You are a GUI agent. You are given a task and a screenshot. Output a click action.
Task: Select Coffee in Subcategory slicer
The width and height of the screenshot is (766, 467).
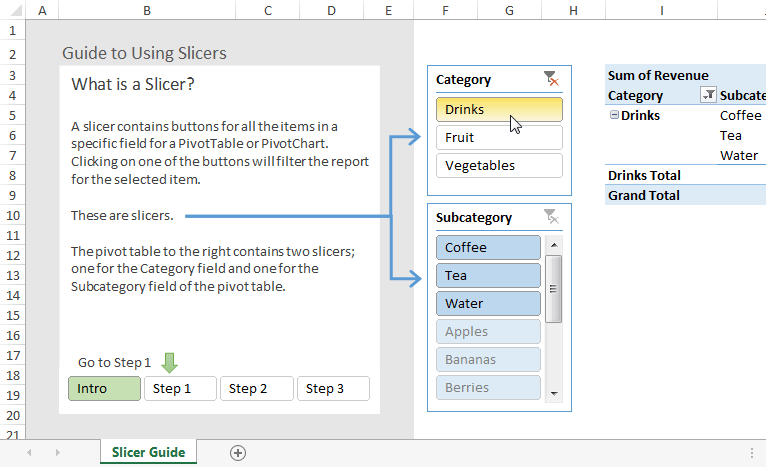pyautogui.click(x=488, y=247)
